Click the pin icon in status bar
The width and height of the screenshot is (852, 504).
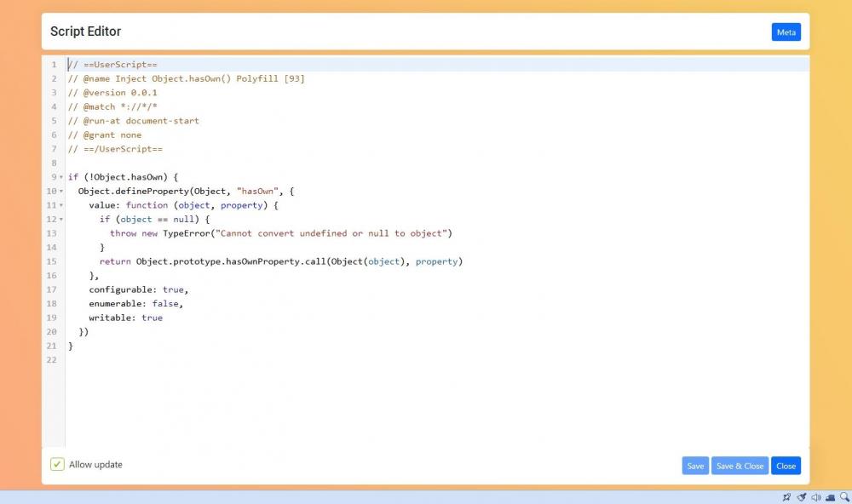coord(786,497)
